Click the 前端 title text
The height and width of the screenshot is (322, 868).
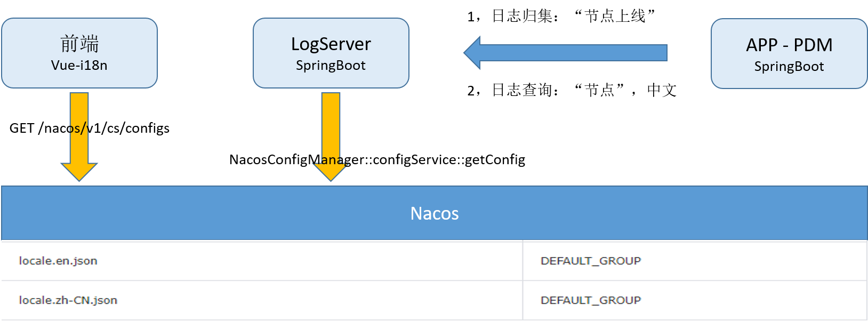click(x=79, y=44)
